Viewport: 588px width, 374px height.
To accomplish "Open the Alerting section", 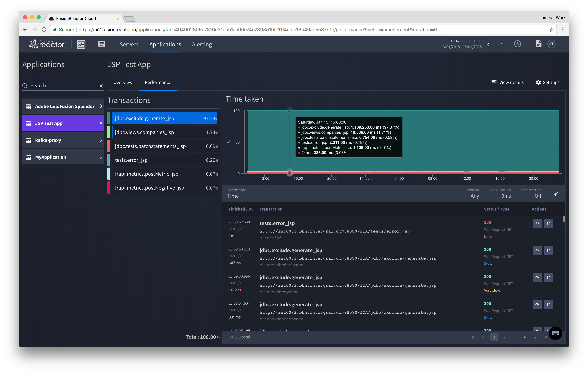I will pos(202,44).
